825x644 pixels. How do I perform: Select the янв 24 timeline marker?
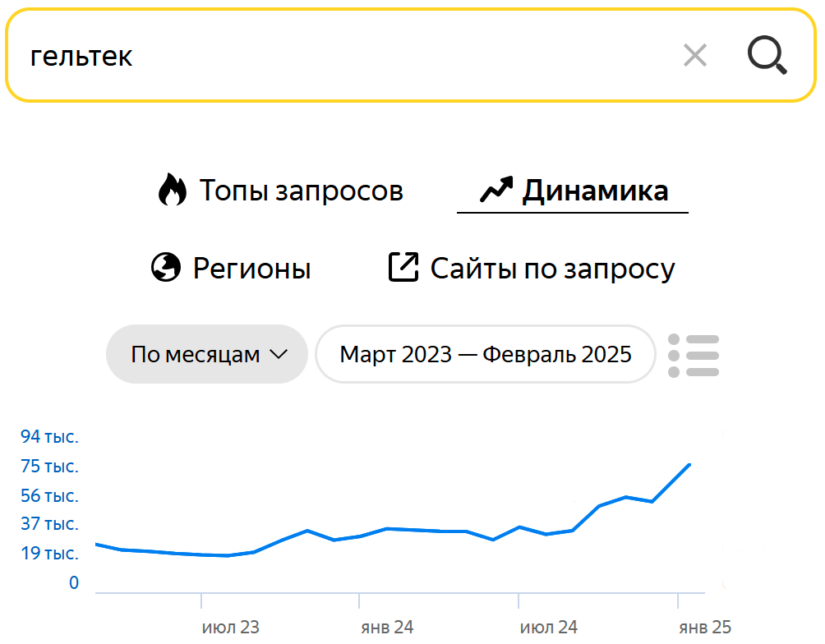(x=387, y=628)
